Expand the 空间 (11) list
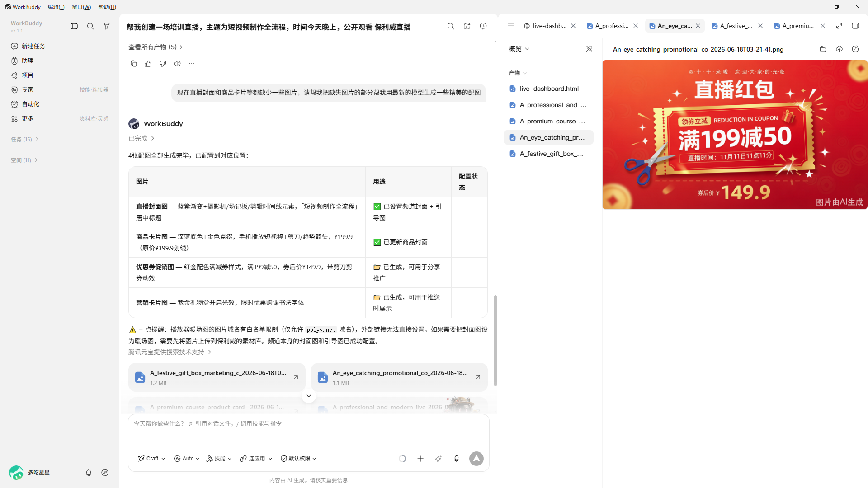This screenshot has width=868, height=488. pos(25,160)
